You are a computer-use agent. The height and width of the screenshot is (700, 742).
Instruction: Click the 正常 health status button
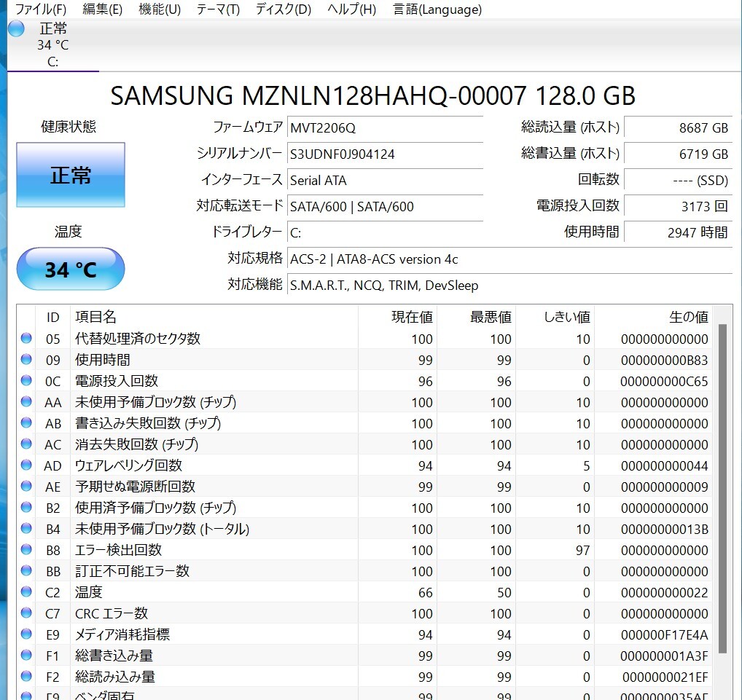coord(71,175)
